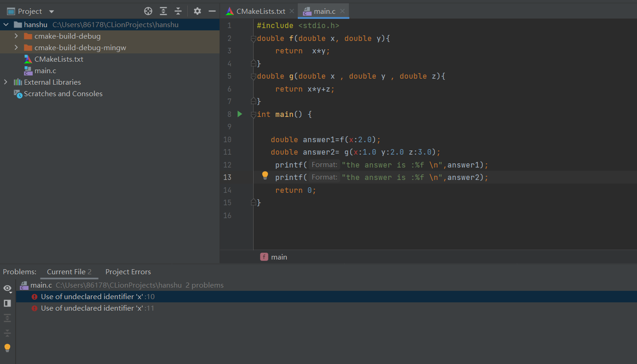Toggle the fold marker for function f
The image size is (637, 364).
(253, 39)
